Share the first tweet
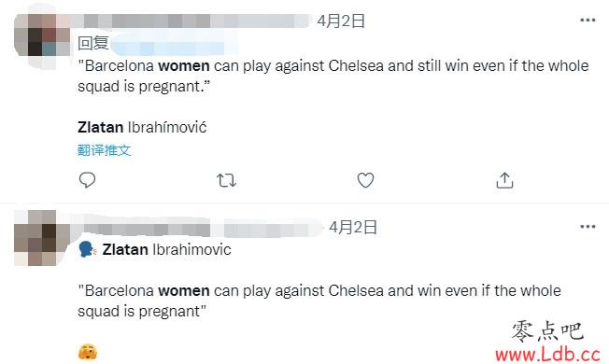This screenshot has width=609, height=364. [x=504, y=180]
